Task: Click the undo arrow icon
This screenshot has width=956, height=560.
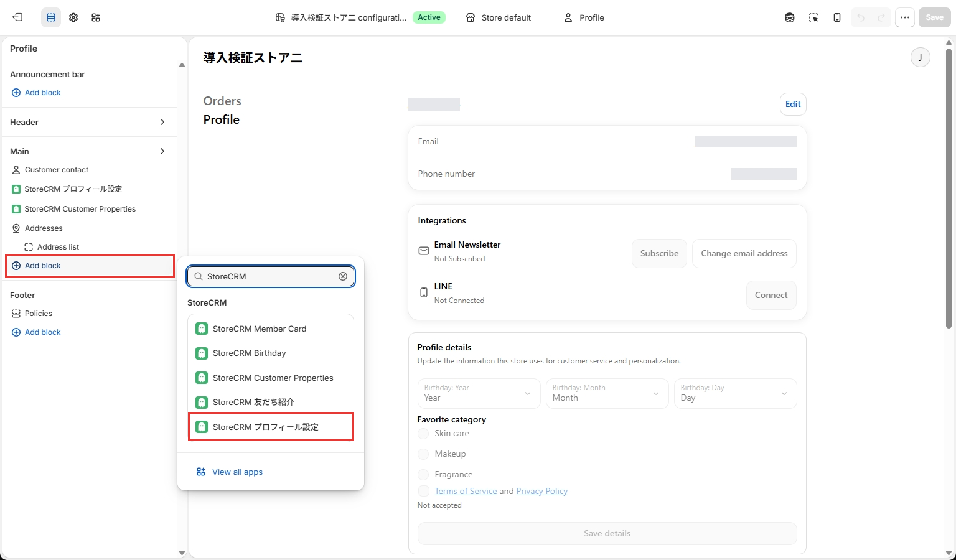Action: (x=861, y=17)
